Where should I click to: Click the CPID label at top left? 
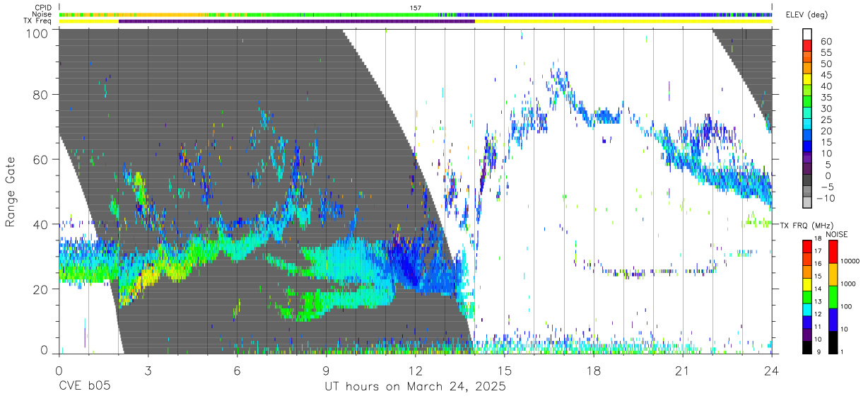click(43, 7)
